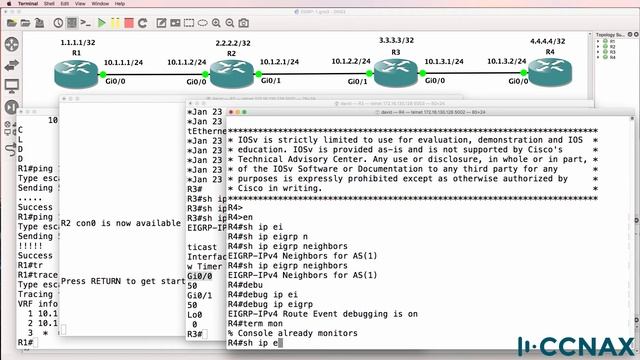Click 'R2 con0 is now available' text
640x360 pixels.
click(x=121, y=223)
